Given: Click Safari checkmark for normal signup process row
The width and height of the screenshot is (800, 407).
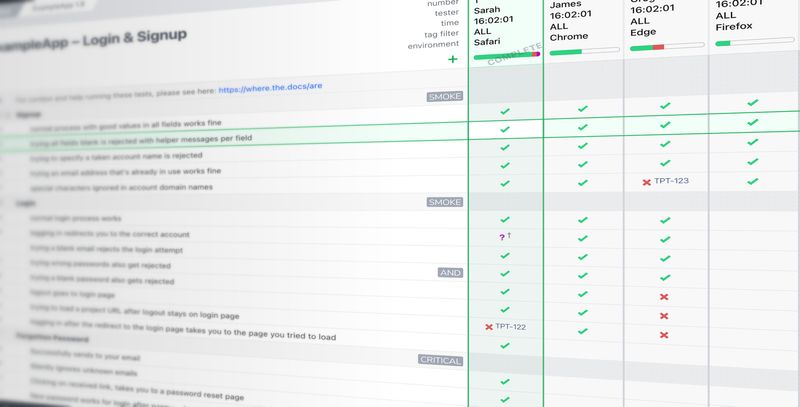Looking at the screenshot, I should 505,111.
